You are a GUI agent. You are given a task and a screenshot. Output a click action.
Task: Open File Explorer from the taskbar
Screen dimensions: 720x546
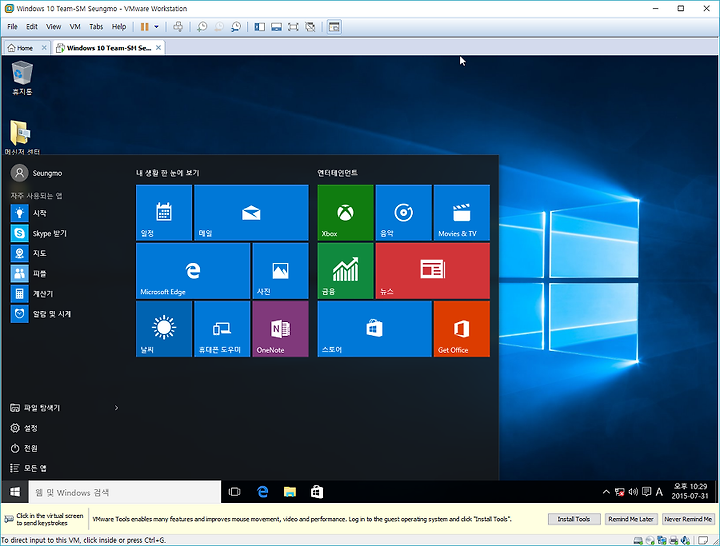290,492
